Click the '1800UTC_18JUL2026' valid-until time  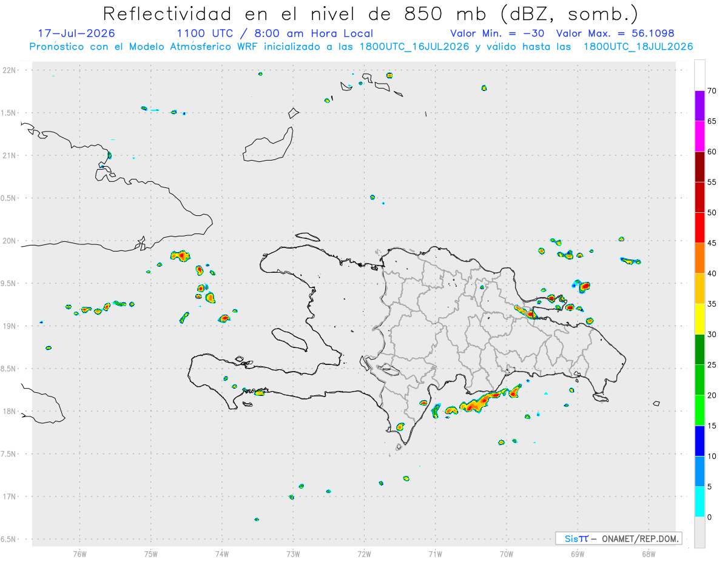pos(638,47)
